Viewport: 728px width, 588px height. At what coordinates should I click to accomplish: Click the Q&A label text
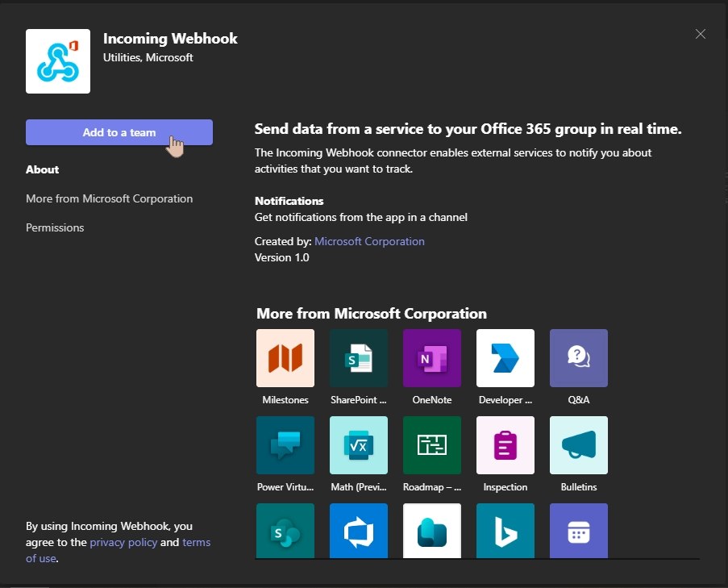point(579,400)
